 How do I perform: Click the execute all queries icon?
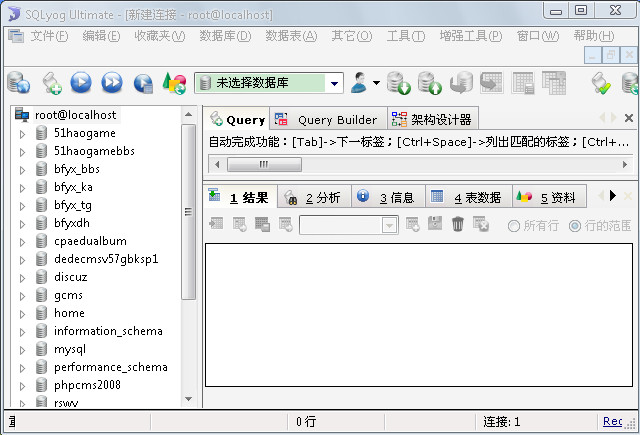click(x=112, y=83)
